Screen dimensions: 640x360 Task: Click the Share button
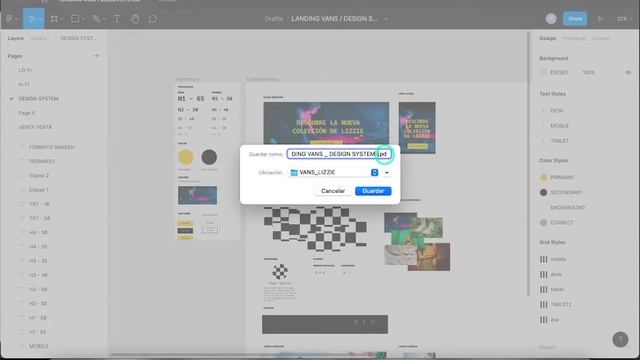[575, 19]
